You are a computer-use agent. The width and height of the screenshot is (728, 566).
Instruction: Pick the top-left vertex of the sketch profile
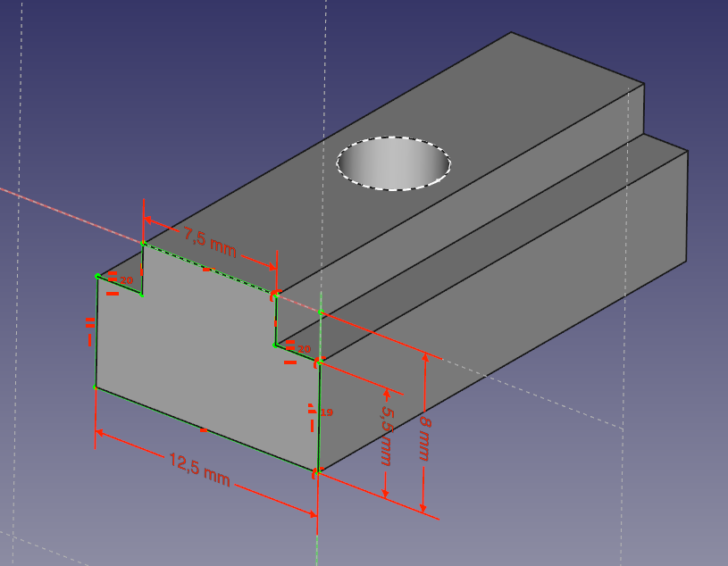click(x=97, y=276)
